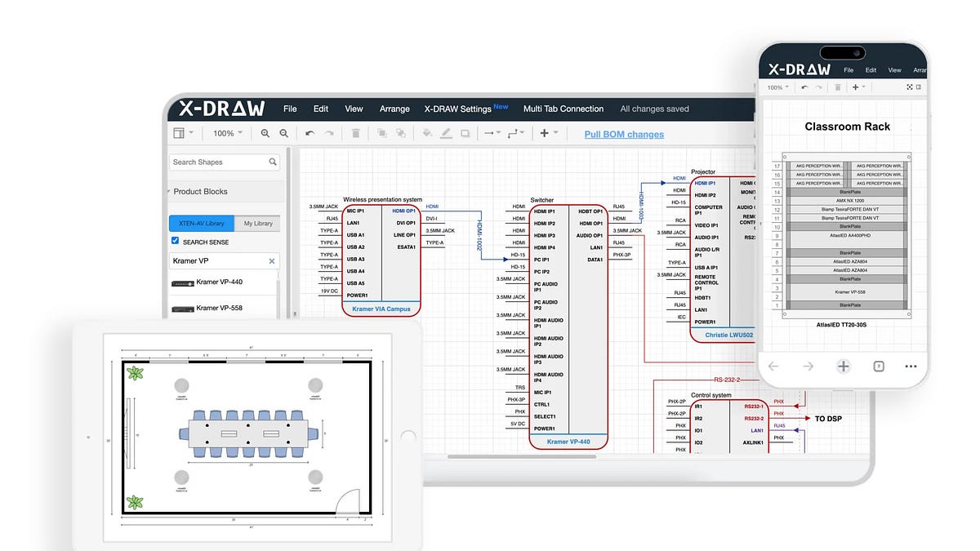Undo the last action in the laptop toolbar
Viewport: 980px width, 551px height.
310,133
